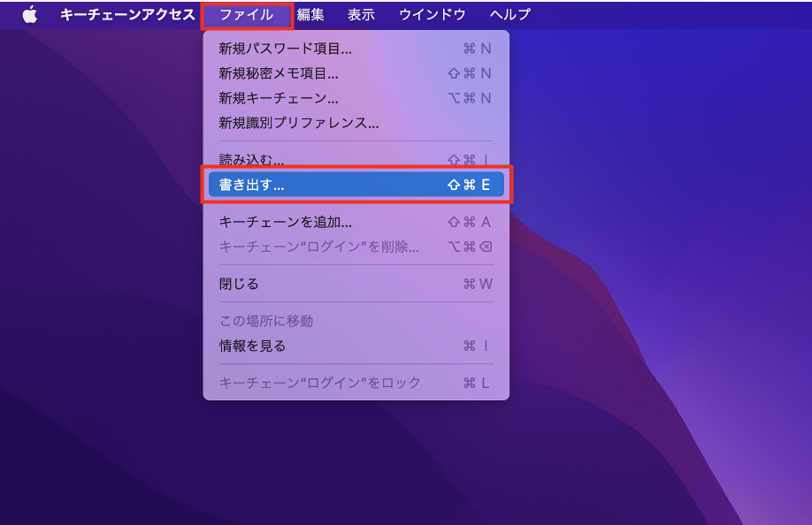Image resolution: width=812 pixels, height=525 pixels.
Task: Open the キーチェーンアクセス app menu
Action: coord(127,14)
